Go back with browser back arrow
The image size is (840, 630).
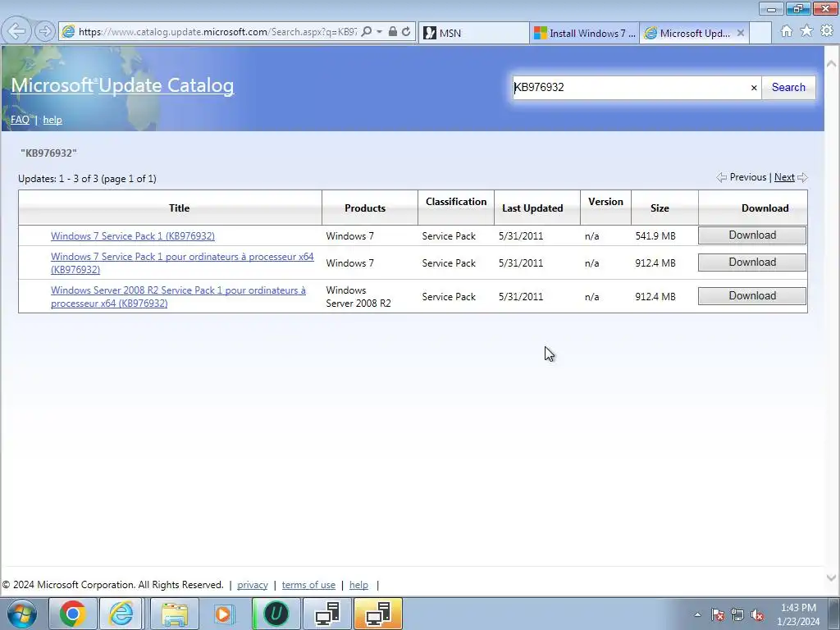point(16,32)
